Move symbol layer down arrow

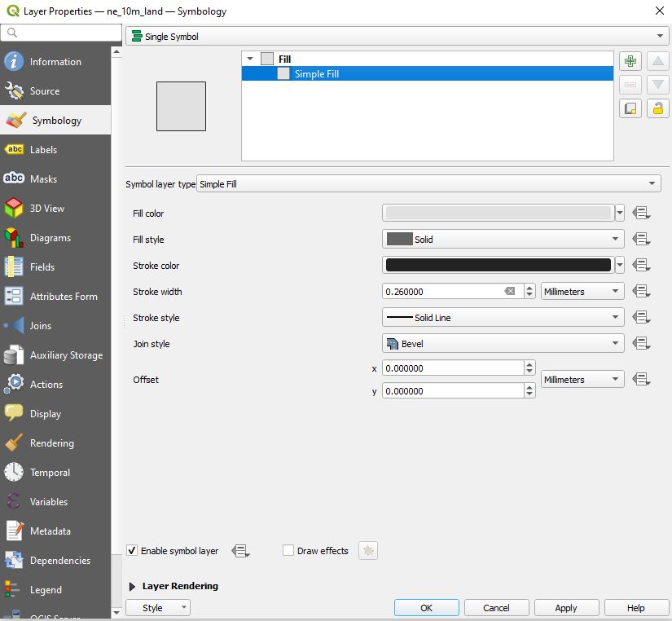[658, 85]
